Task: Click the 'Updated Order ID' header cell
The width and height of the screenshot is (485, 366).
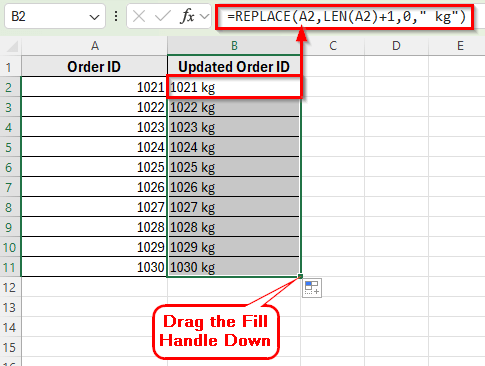Action: pyautogui.click(x=234, y=67)
